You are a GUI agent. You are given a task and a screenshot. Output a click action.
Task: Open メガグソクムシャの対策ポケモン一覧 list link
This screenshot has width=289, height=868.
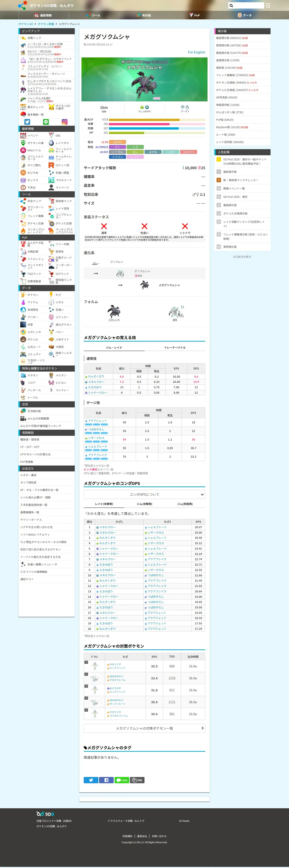144,729
